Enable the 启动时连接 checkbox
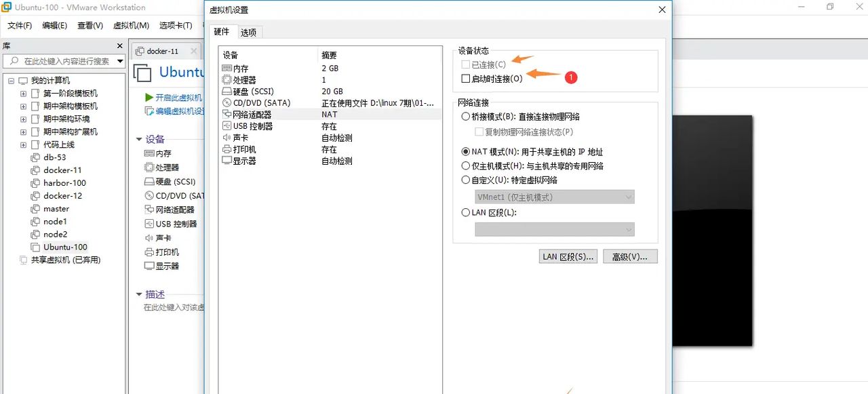868x394 pixels. pos(464,77)
